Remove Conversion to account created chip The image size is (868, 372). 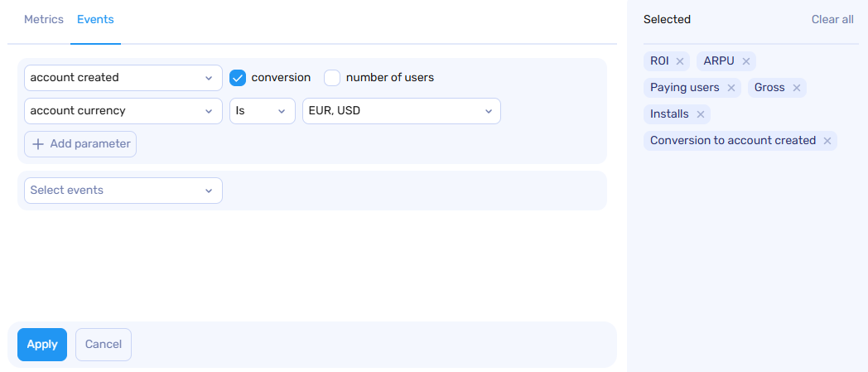(x=827, y=141)
